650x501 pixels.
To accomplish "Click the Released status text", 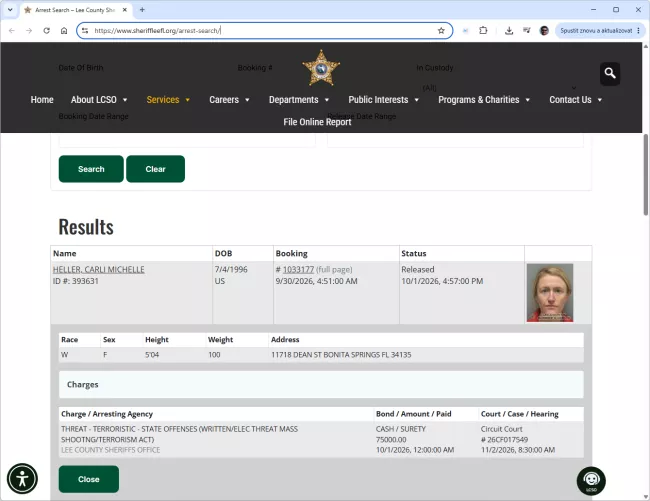I will (418, 270).
